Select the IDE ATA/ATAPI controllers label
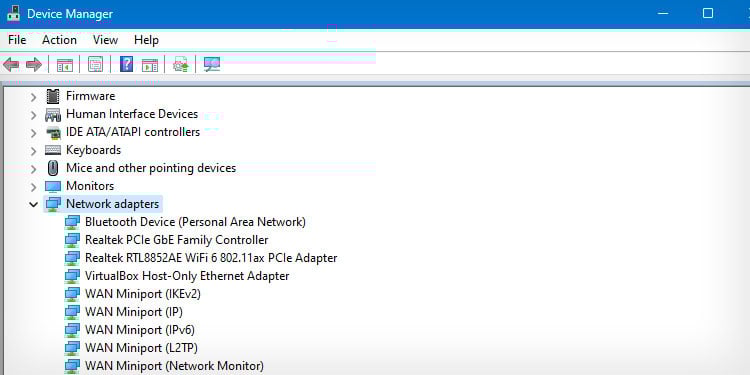Screen dimensions: 750x375 click(x=133, y=132)
